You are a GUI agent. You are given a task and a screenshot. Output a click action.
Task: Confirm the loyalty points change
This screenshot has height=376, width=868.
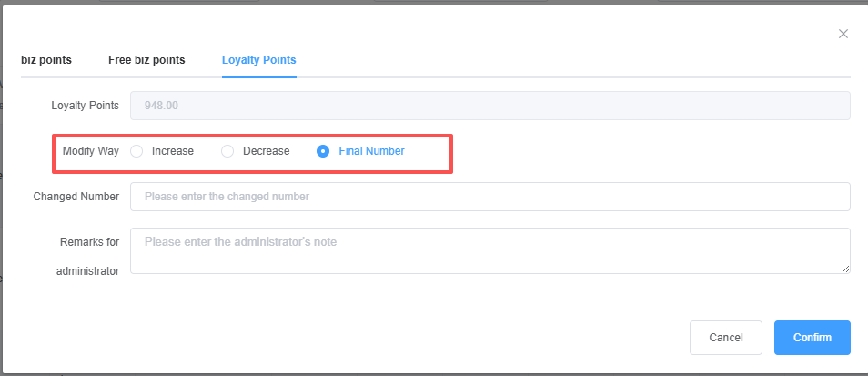click(812, 338)
